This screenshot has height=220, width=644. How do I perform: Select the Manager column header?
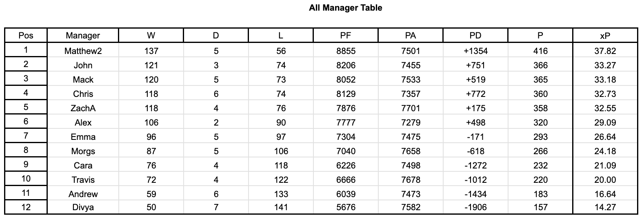(x=83, y=36)
